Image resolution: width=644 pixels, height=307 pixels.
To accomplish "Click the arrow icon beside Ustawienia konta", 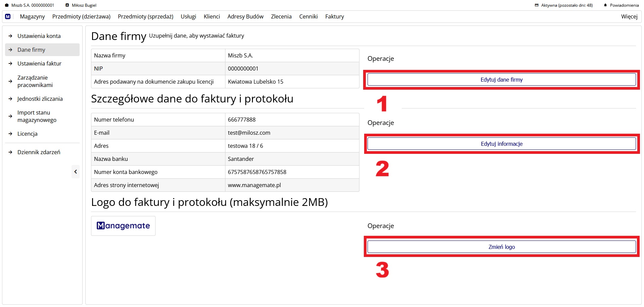I will pos(10,36).
